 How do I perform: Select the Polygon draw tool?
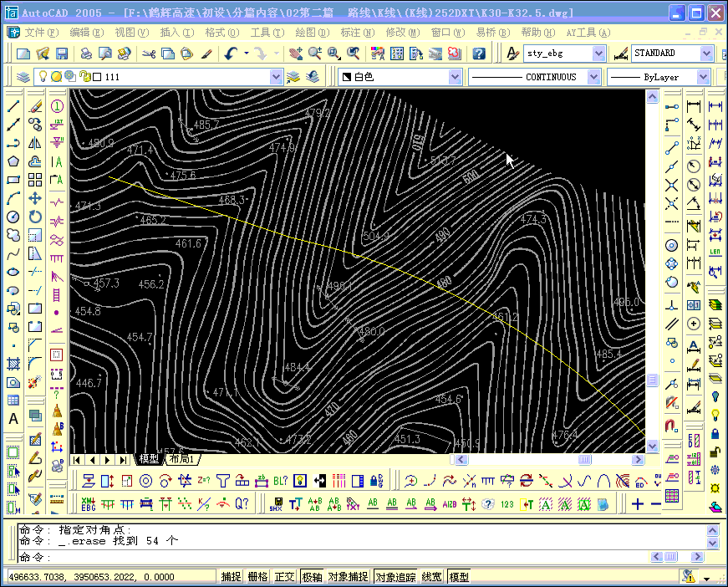pyautogui.click(x=13, y=161)
